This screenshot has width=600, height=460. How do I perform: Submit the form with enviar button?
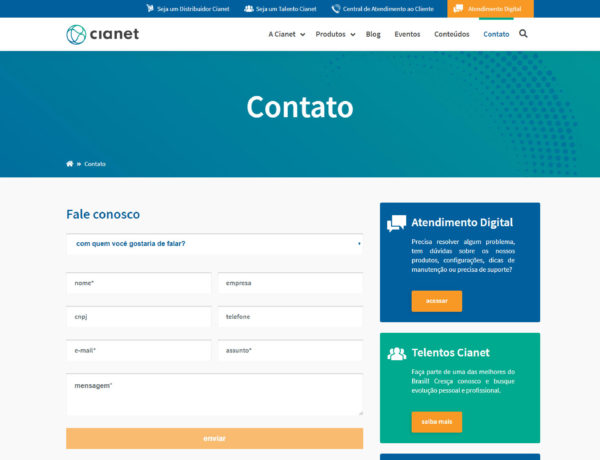coord(214,438)
